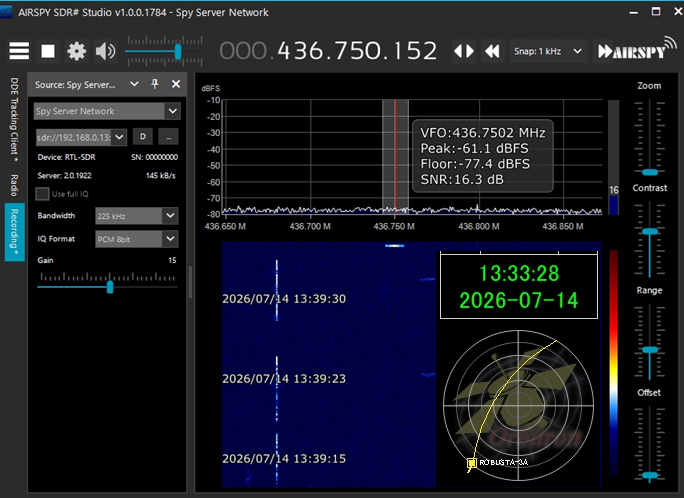Open the Snap 1 kHz step dropdown
Image resolution: width=684 pixels, height=498 pixels.
pos(547,51)
